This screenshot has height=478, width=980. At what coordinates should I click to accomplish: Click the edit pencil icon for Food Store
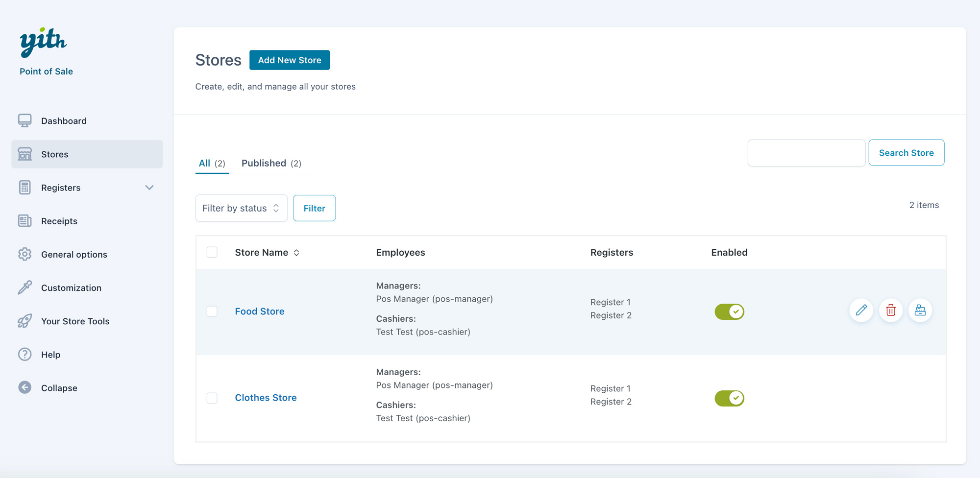[861, 311]
